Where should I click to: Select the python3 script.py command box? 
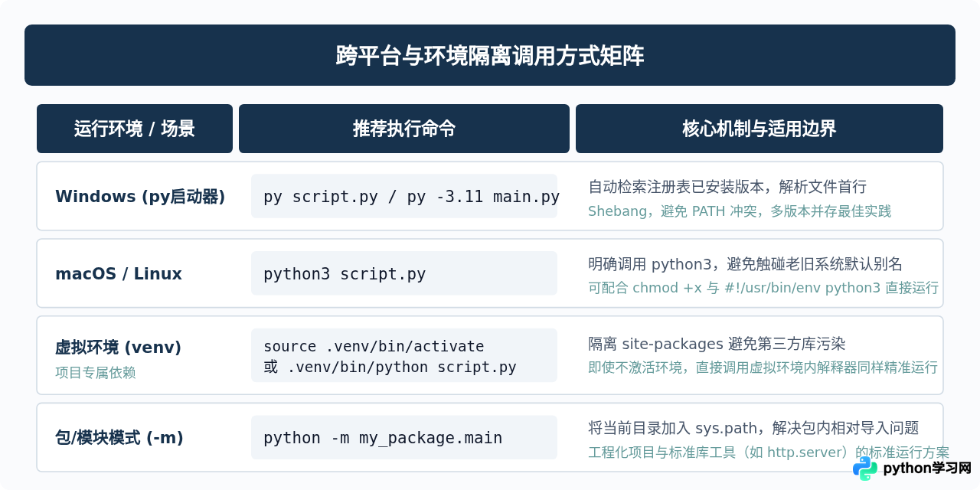coord(404,273)
